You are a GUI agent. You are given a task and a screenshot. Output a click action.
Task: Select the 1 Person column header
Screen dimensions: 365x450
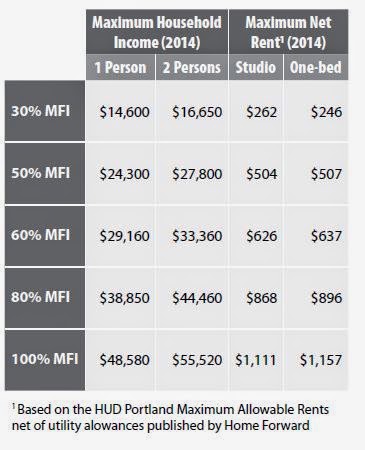point(121,67)
